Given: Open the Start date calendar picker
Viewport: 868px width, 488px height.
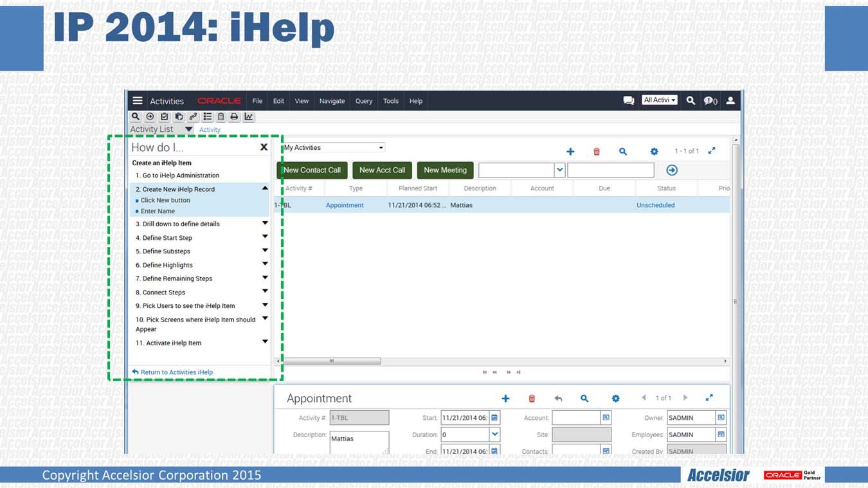Looking at the screenshot, I should tap(494, 418).
